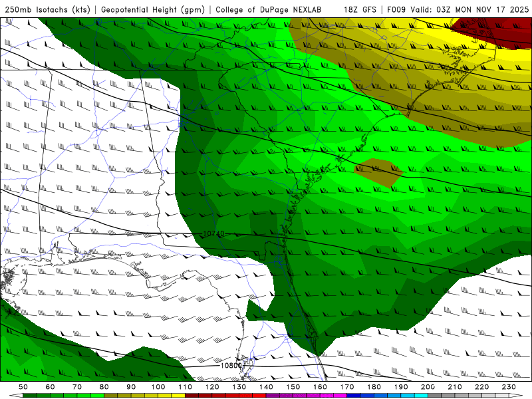Click the 200 value on the color scale
Viewport: 532px width, 399px height.
428,387
